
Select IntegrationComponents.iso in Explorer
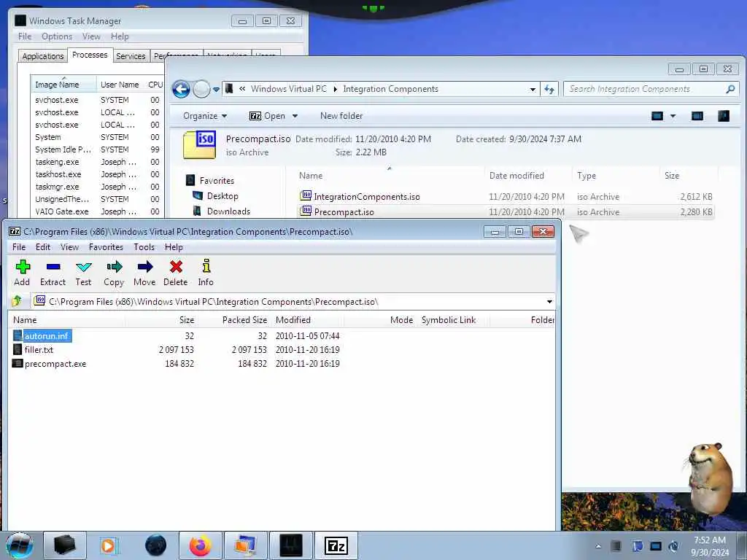pyautogui.click(x=367, y=197)
